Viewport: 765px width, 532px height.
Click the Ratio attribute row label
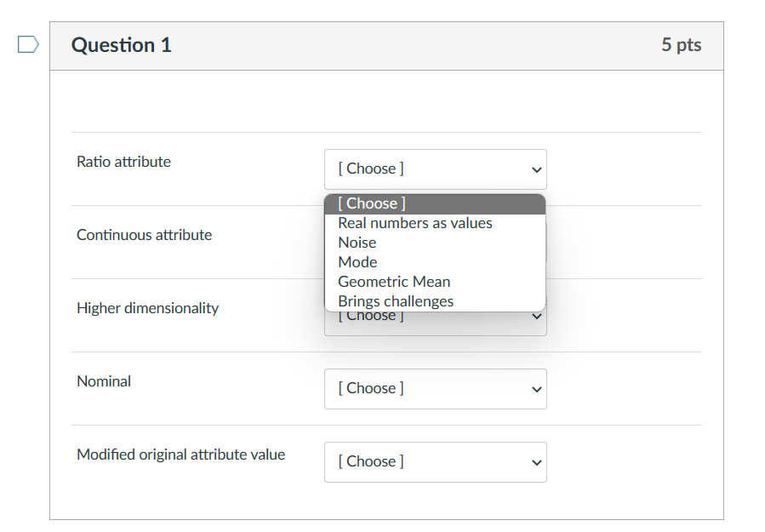click(x=123, y=162)
